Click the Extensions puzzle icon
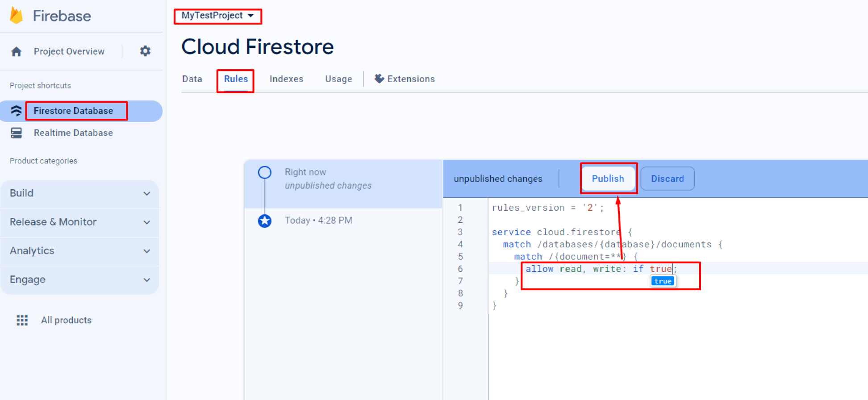 (379, 79)
